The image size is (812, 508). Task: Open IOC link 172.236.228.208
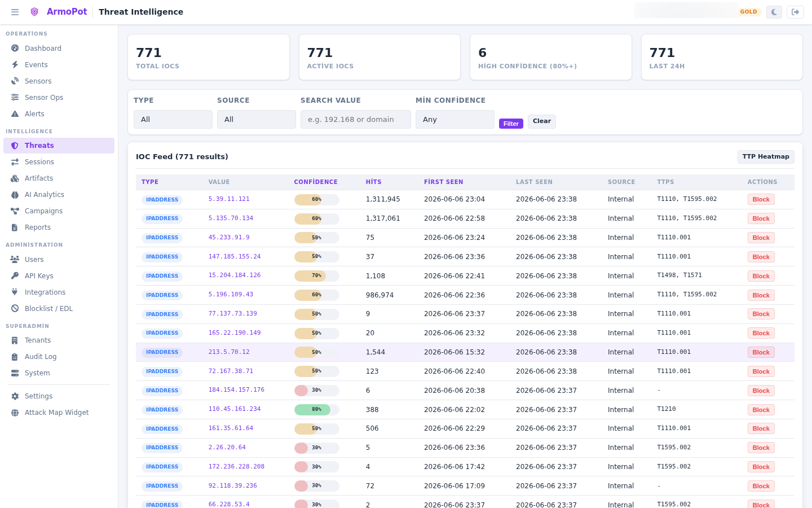click(236, 466)
